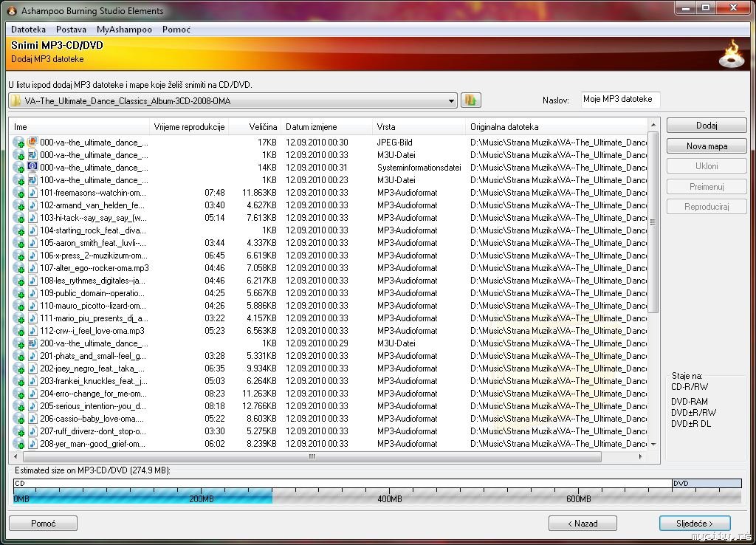Click music note icon for 204-erro--change_for_me
Image resolution: width=756 pixels, height=545 pixels.
(x=32, y=393)
